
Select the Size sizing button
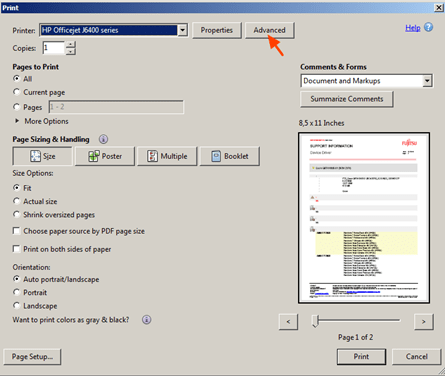tap(42, 156)
